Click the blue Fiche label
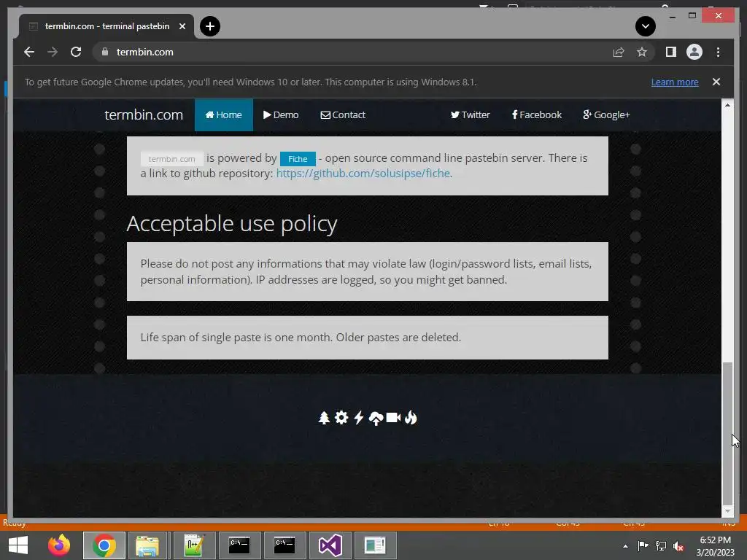 [298, 158]
